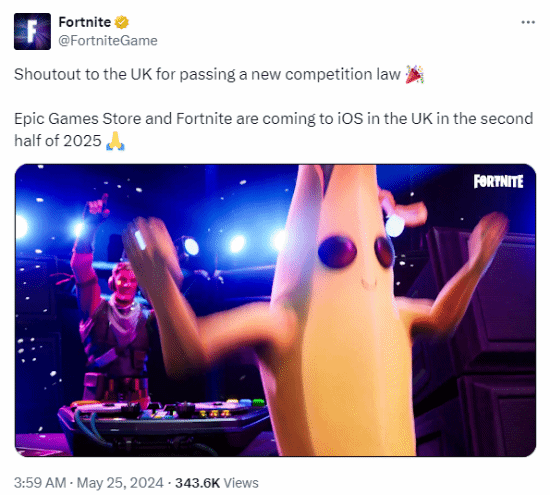Open the three-dot more options menu

click(x=528, y=22)
